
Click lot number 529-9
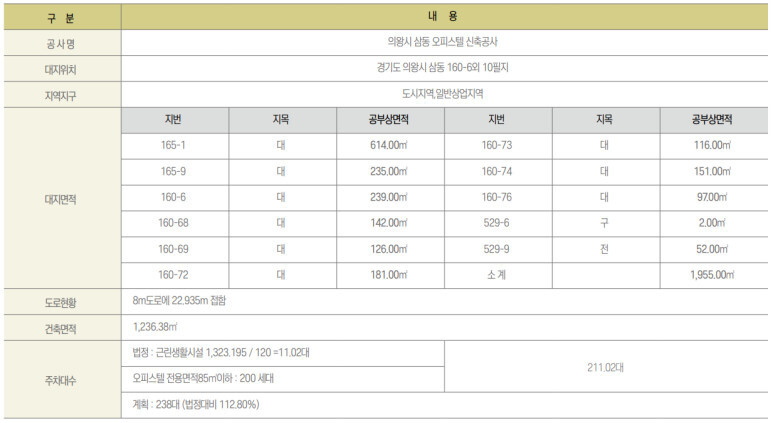pos(496,249)
